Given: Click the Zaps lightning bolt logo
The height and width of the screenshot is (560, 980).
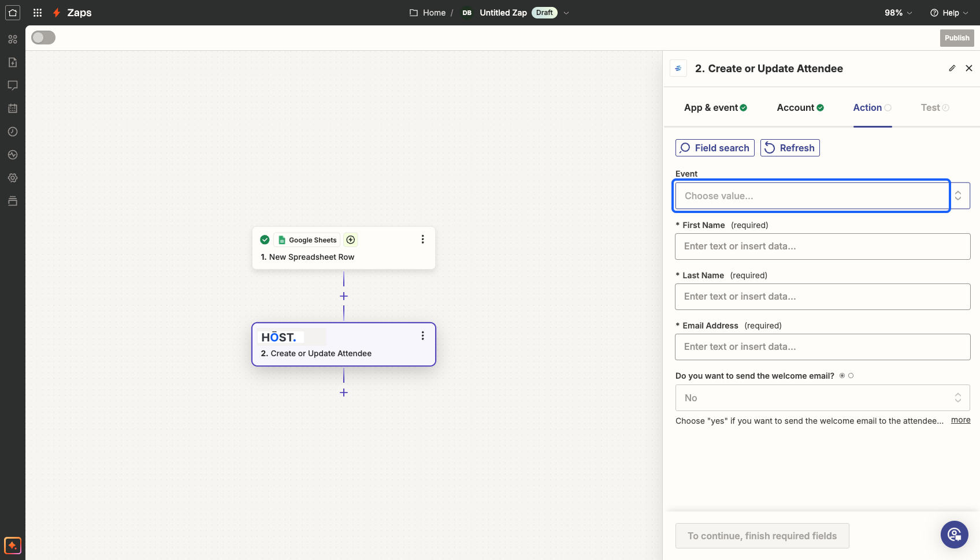Looking at the screenshot, I should click(x=57, y=13).
